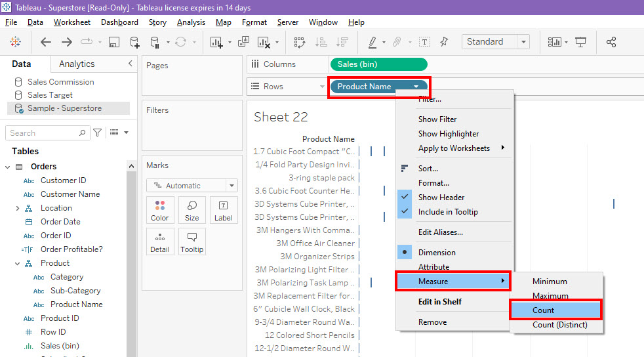Expand Apply to Worksheets submenu
This screenshot has width=644, height=357.
[x=454, y=148]
